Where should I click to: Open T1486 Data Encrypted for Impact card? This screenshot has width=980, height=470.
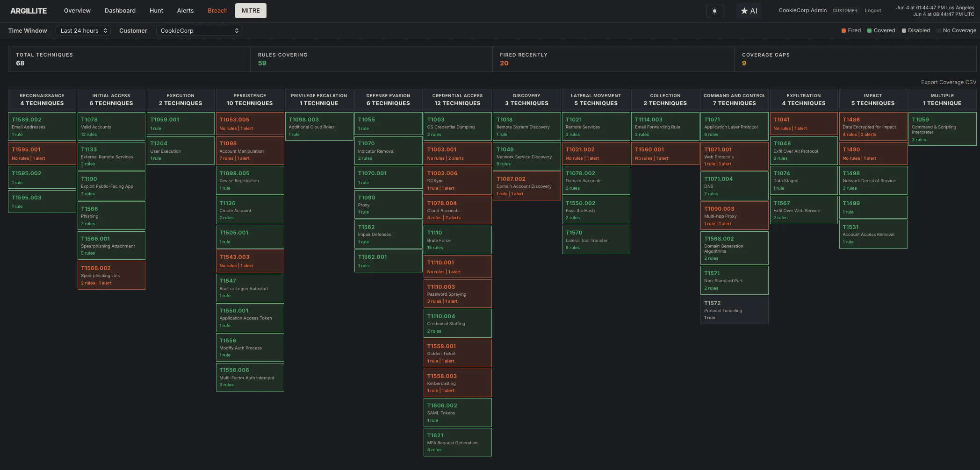(x=873, y=126)
